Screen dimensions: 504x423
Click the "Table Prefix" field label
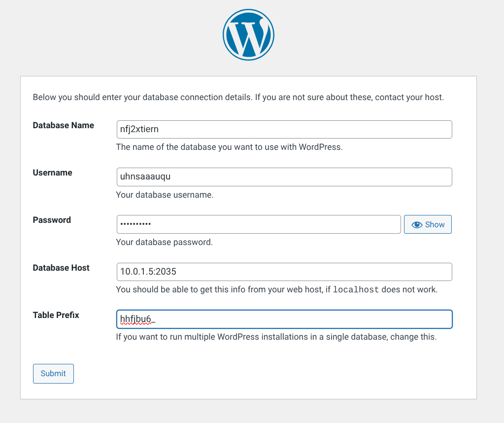(56, 315)
